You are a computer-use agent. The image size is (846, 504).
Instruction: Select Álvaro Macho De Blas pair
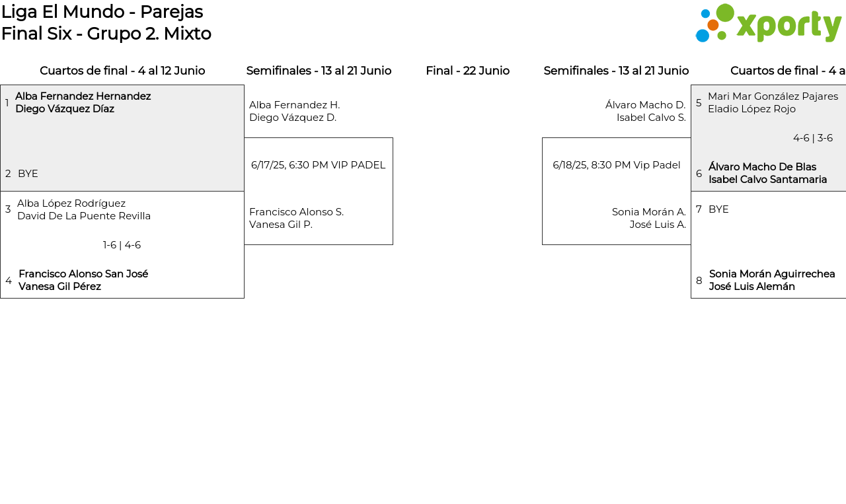pyautogui.click(x=767, y=173)
